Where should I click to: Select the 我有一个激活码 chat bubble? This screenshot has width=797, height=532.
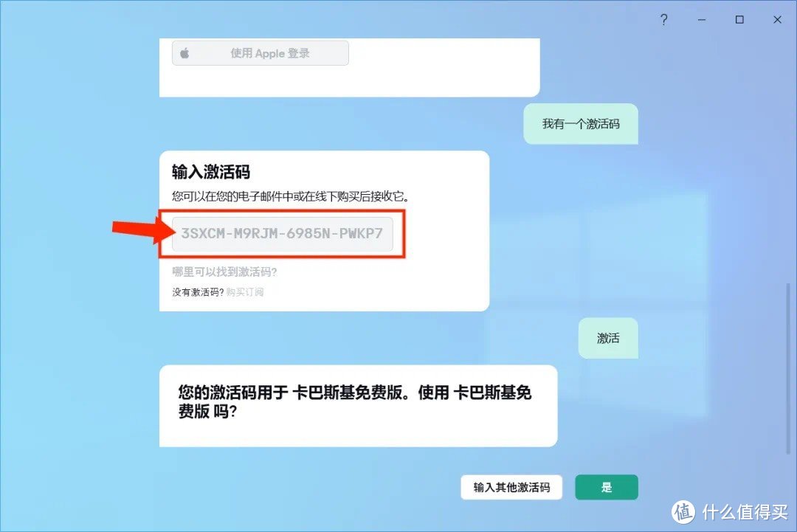click(x=581, y=124)
